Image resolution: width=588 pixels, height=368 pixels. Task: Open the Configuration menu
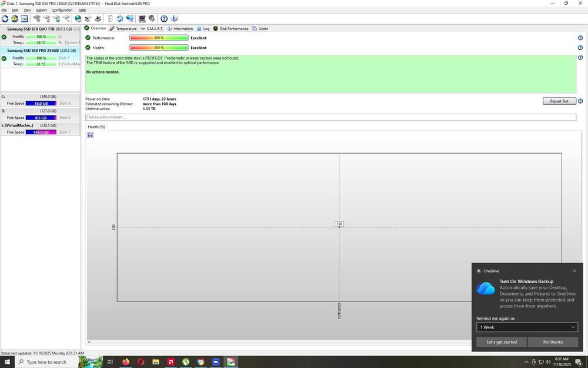pyautogui.click(x=62, y=10)
